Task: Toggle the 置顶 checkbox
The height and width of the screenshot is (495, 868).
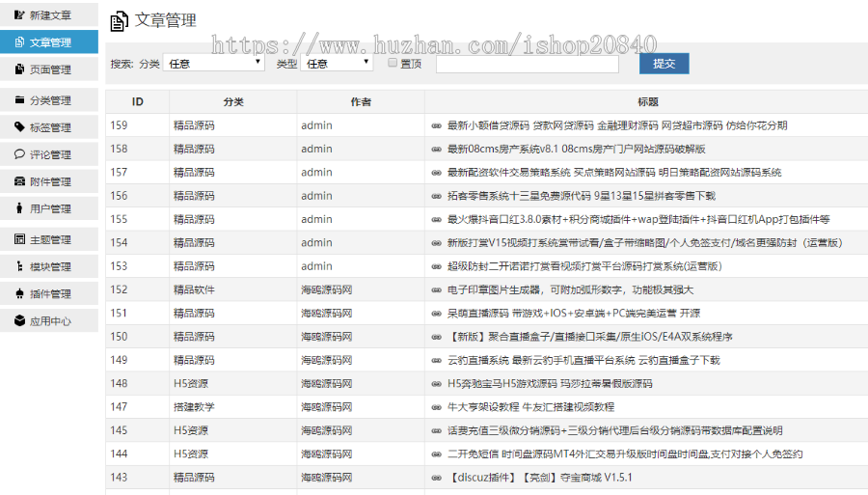Action: 393,63
